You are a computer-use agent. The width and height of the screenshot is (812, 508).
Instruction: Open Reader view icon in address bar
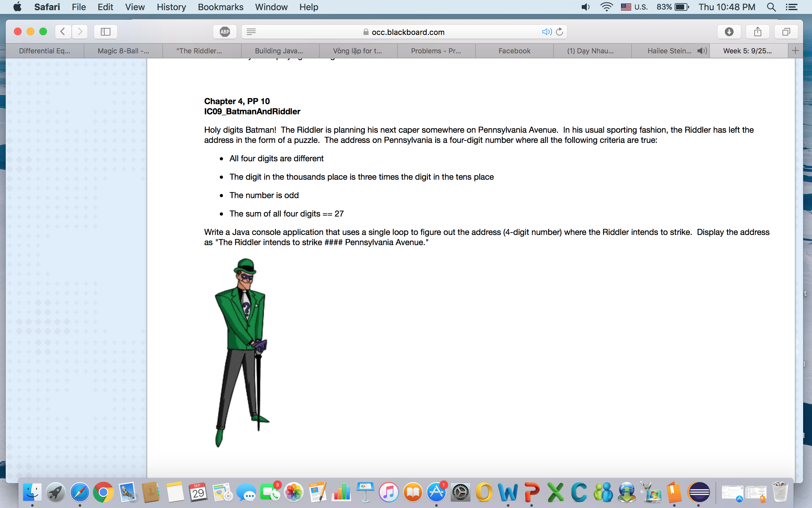[251, 31]
